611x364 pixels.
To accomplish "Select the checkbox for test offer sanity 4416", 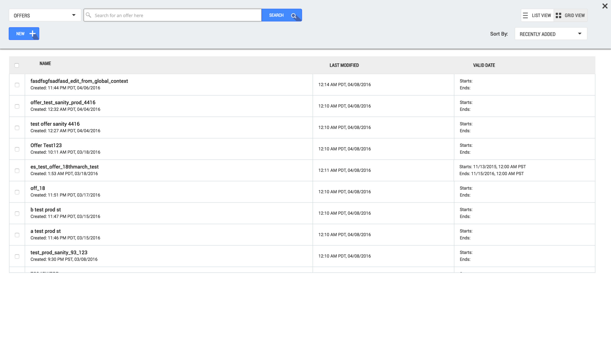I will 17,128.
